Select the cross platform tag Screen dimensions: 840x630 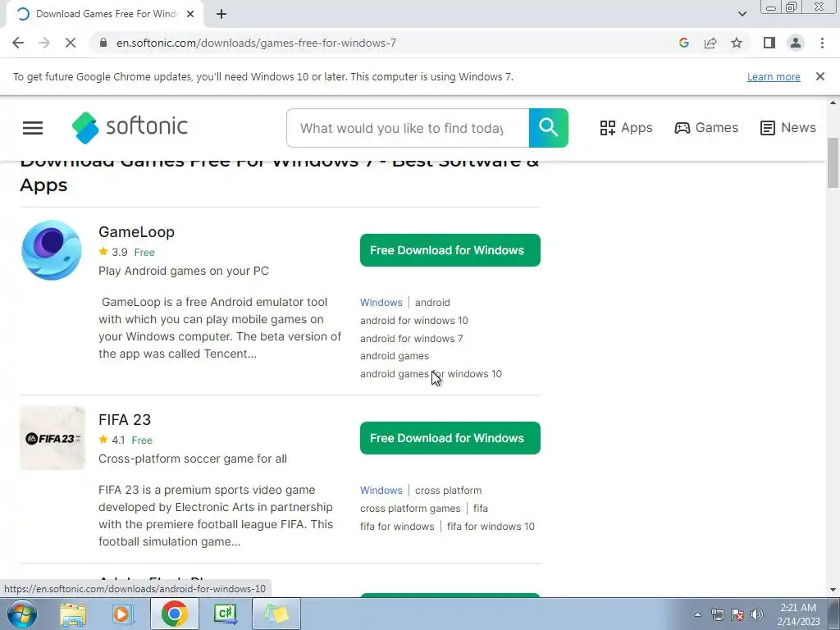(449, 491)
